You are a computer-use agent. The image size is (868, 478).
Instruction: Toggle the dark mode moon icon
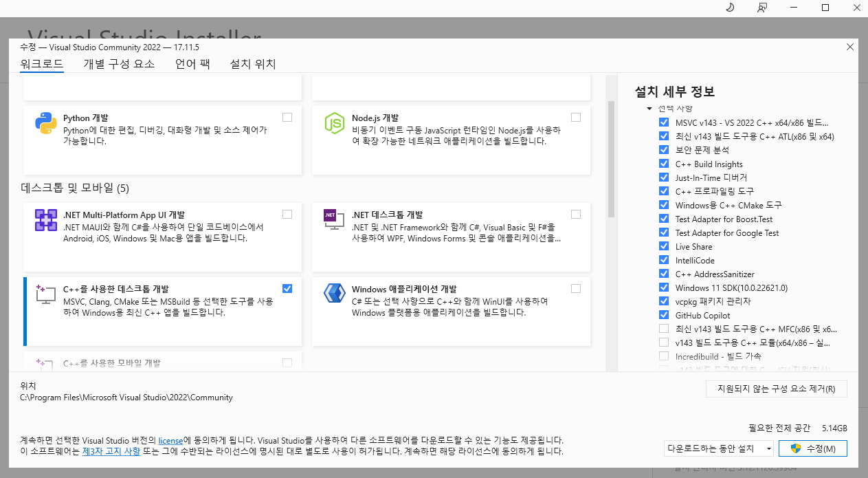pos(730,8)
